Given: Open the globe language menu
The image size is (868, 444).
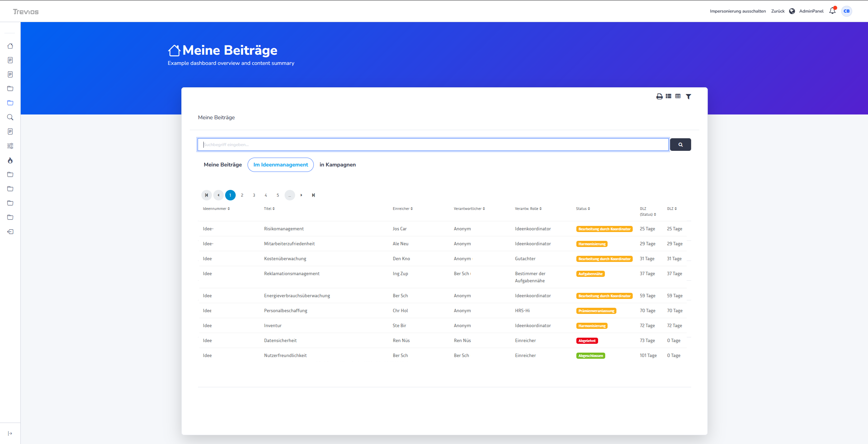Looking at the screenshot, I should 792,11.
